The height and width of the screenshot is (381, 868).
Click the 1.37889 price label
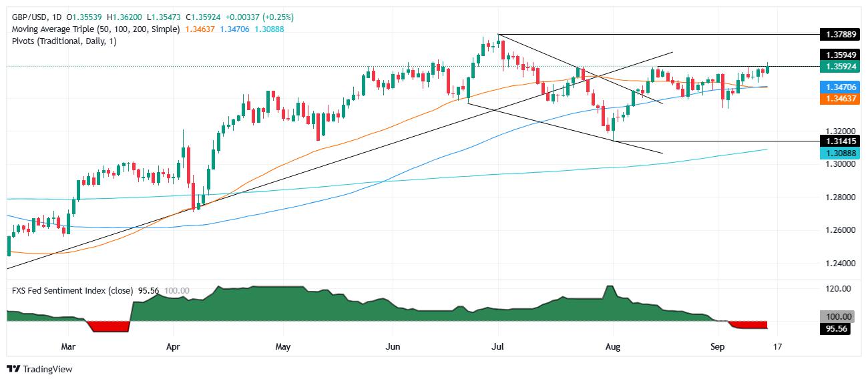tap(836, 34)
